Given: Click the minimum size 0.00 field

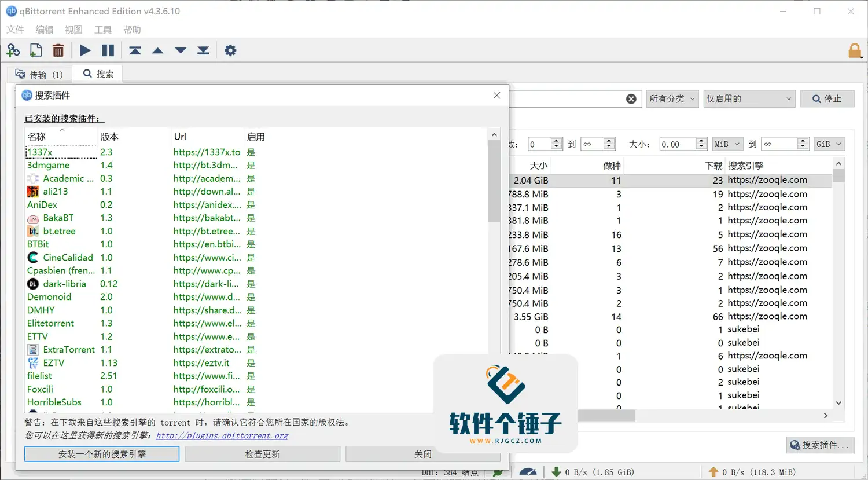Looking at the screenshot, I should coord(678,144).
